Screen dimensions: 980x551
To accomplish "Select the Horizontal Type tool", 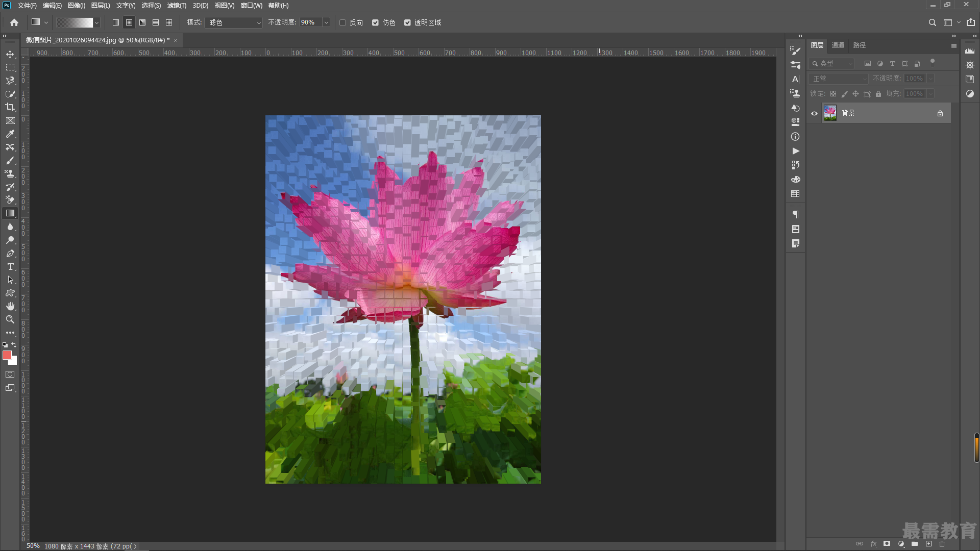I will (10, 266).
